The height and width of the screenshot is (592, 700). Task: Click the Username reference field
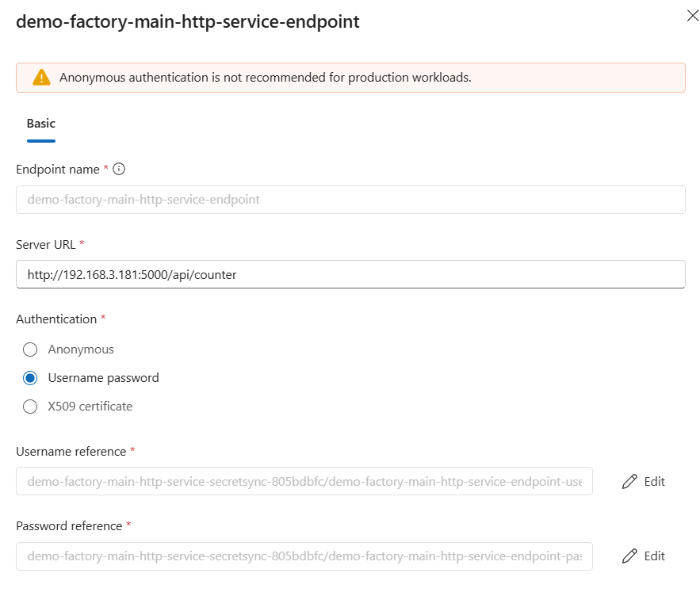pos(304,481)
